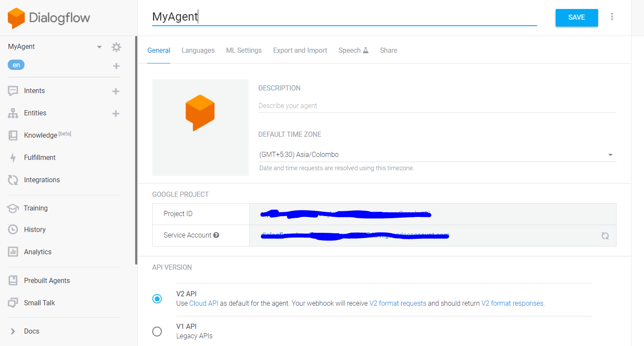Click the Legacy APIs text

[x=194, y=336]
